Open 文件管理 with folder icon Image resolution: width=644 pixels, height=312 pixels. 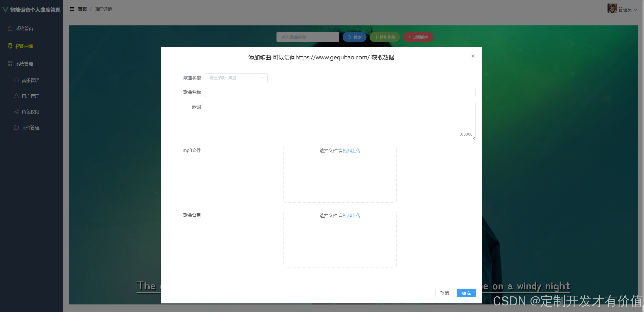[30, 128]
